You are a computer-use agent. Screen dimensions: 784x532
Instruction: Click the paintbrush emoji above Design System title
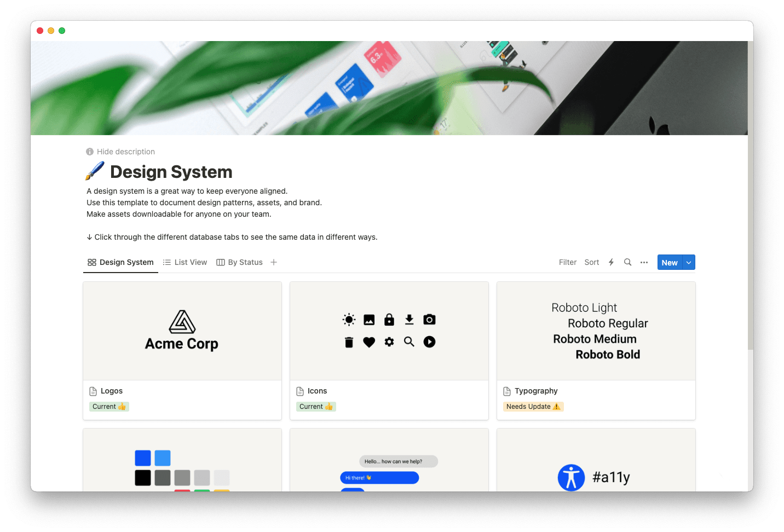pos(94,171)
